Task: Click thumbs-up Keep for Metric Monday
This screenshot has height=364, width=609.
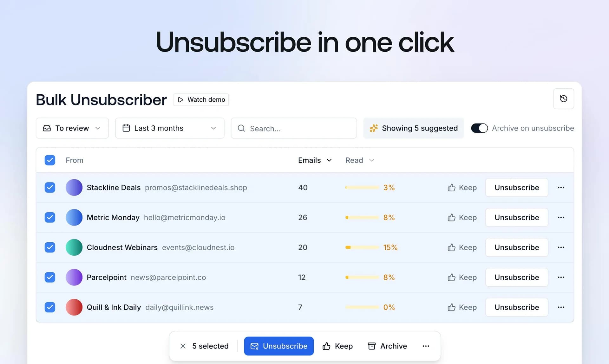Action: point(462,218)
